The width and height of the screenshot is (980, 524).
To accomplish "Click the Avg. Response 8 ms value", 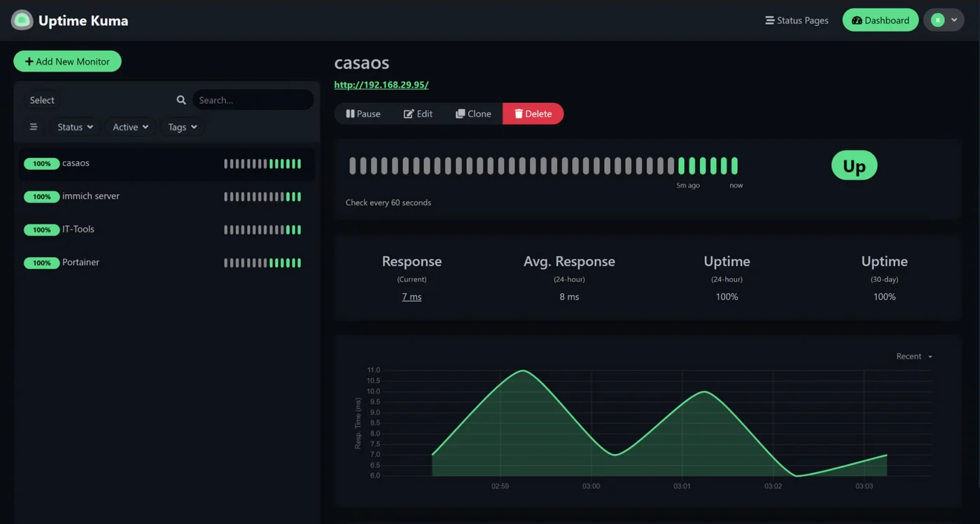I will click(569, 297).
